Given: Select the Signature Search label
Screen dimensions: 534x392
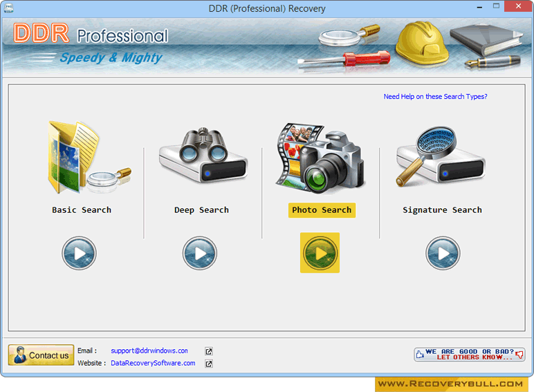Looking at the screenshot, I should [443, 210].
